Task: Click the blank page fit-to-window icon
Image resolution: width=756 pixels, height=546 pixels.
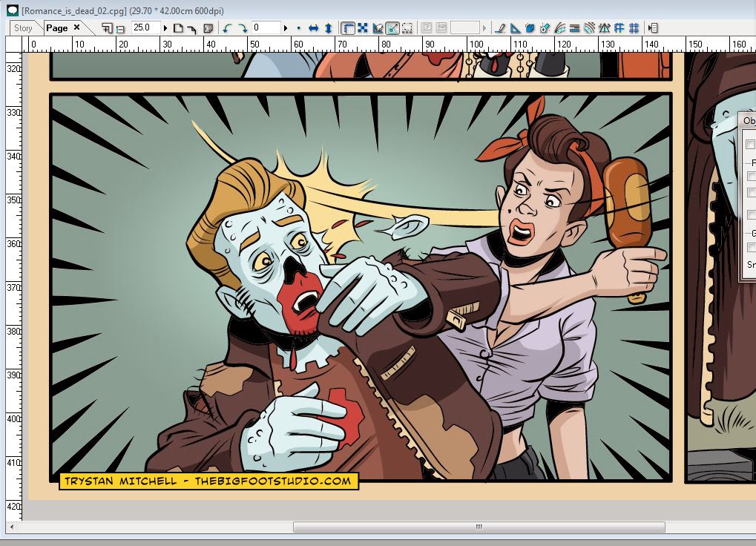Action: pos(178,28)
